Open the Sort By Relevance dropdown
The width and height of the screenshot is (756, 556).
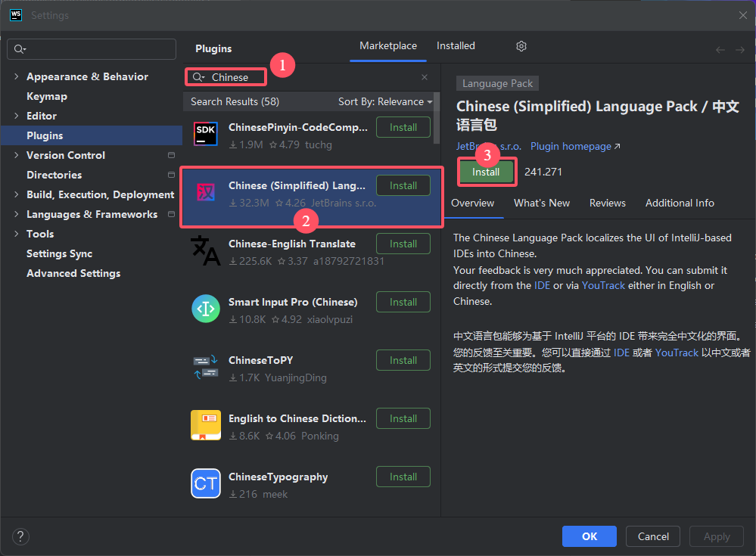pos(385,101)
